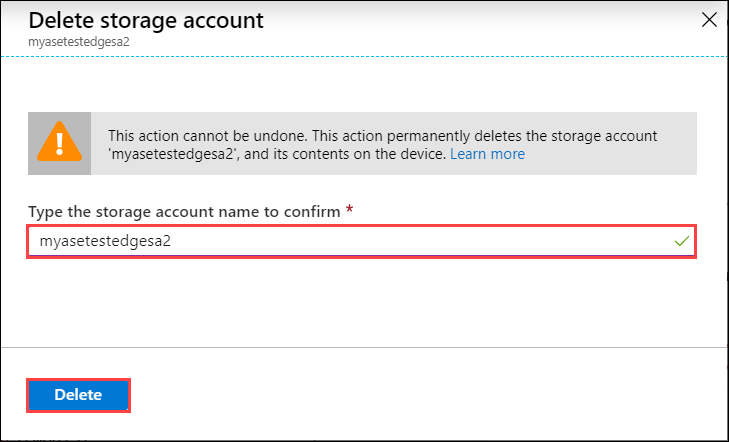Viewport: 729px width, 442px height.
Task: Click the empty footer area right of Delete
Action: coord(430,395)
